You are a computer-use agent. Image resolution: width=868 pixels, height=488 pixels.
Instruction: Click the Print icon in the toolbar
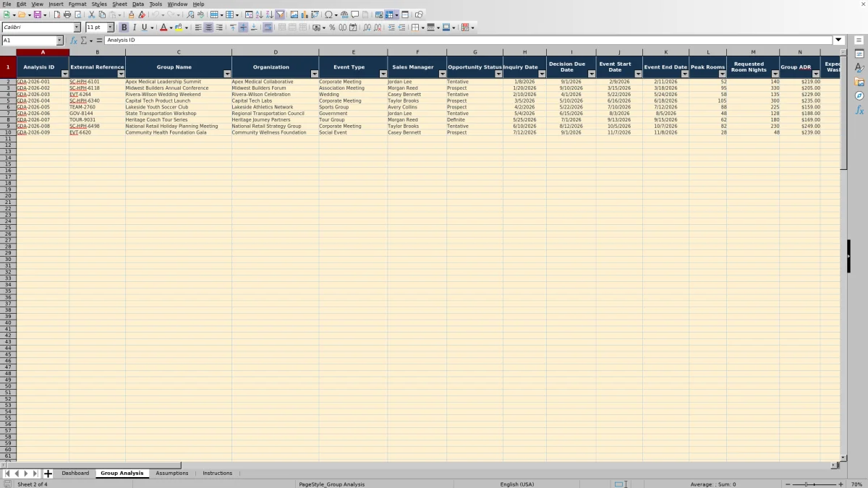[x=67, y=14]
